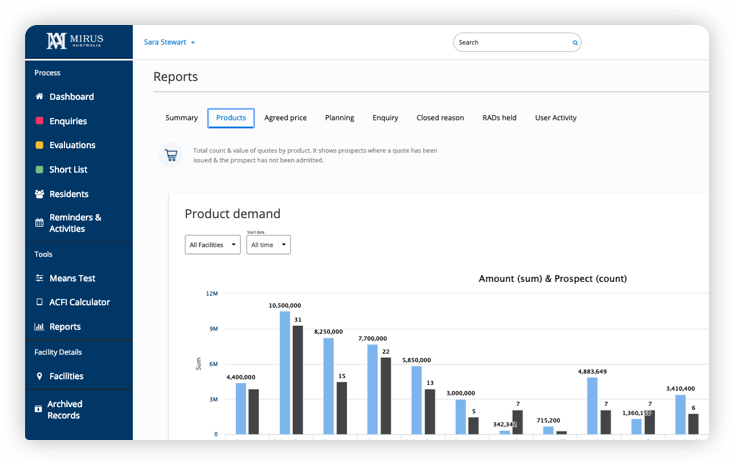Open the RADs held tab
Screen dimensions: 734x465
tap(499, 118)
